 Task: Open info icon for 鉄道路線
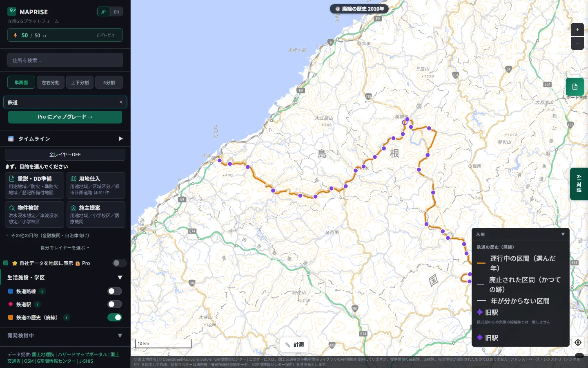click(x=42, y=291)
